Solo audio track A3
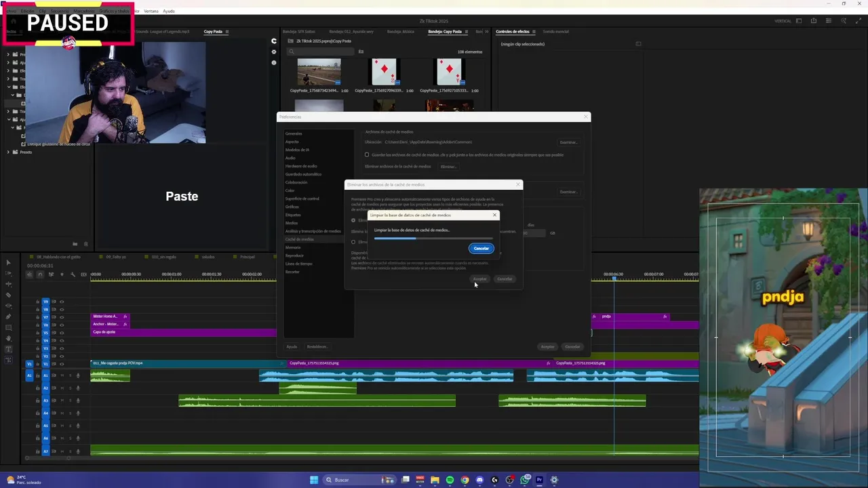The width and height of the screenshot is (868, 488). [70, 401]
